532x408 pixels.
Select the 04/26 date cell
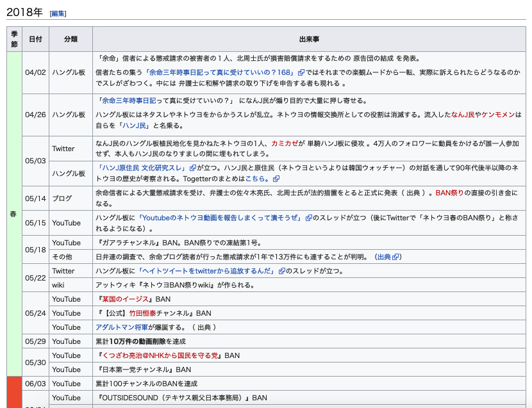point(36,115)
